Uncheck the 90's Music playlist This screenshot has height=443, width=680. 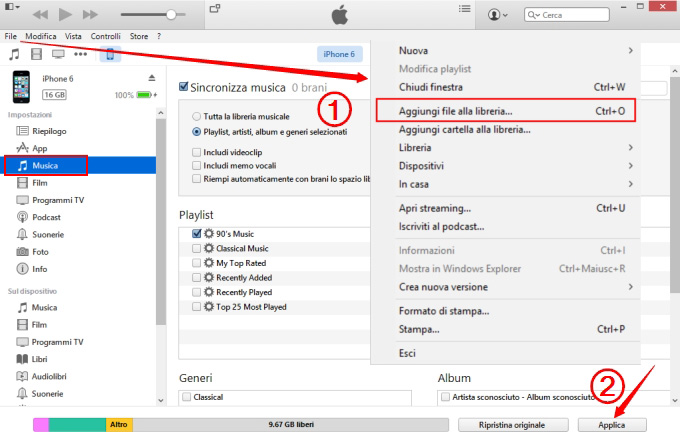point(196,234)
